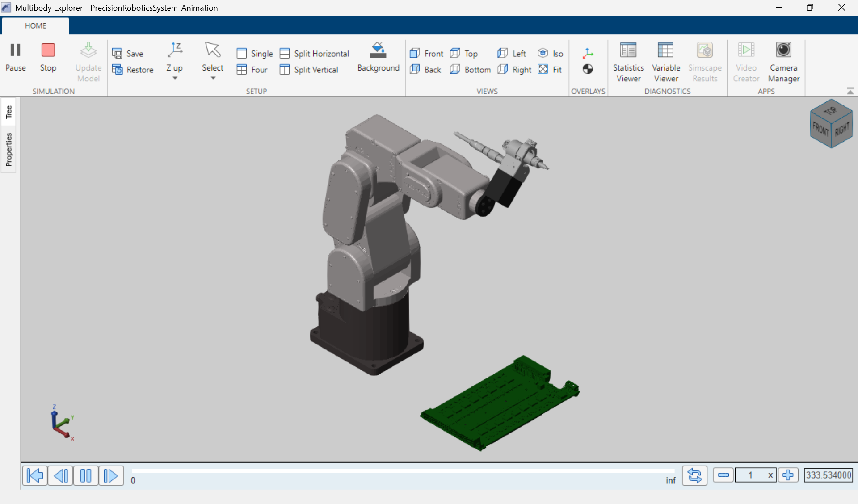Toggle frame axes overlay

click(x=588, y=54)
